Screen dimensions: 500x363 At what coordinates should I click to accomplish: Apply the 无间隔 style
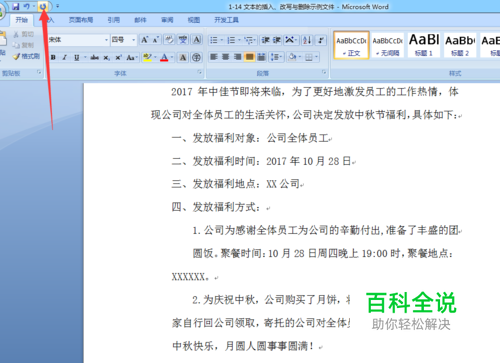tap(387, 45)
